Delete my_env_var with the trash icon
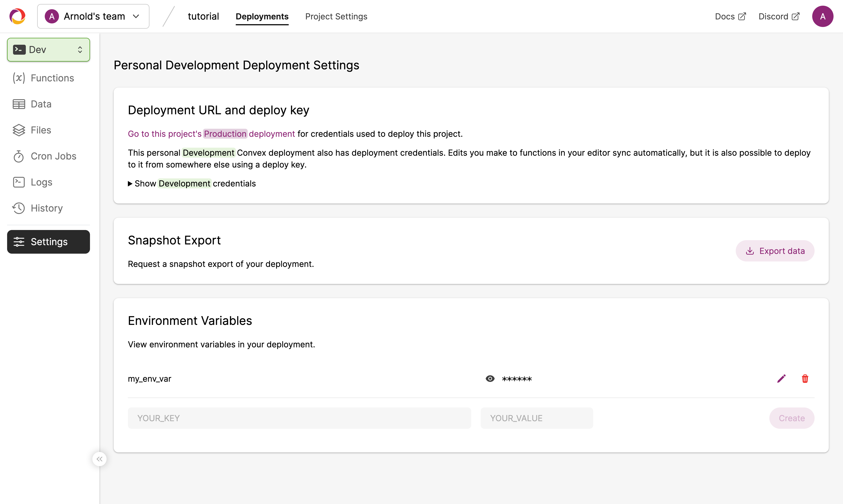Screen dimensions: 843x504 point(805,379)
